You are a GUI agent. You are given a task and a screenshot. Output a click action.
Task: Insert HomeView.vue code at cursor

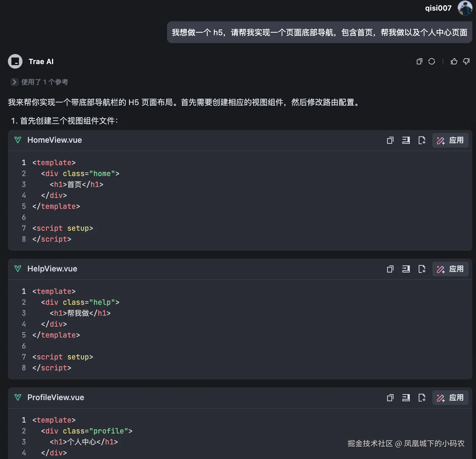pyautogui.click(x=406, y=140)
